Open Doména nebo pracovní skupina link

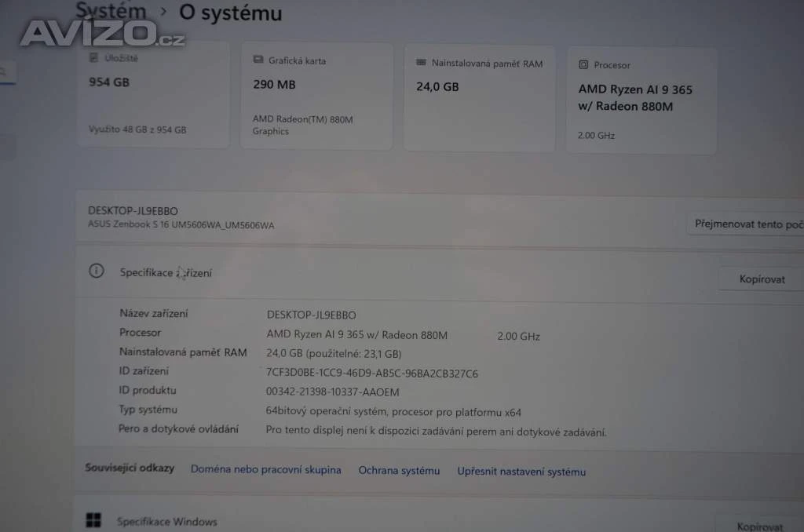tap(265, 470)
